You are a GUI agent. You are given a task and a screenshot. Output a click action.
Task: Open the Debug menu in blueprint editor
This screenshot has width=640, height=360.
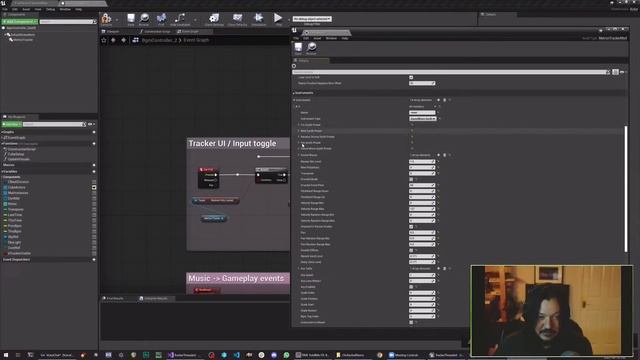click(x=51, y=9)
